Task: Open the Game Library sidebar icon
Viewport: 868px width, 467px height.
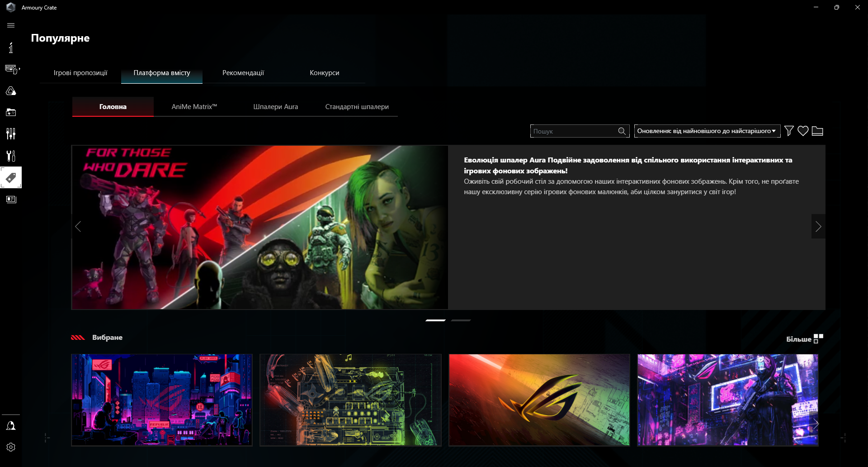Action: [11, 112]
